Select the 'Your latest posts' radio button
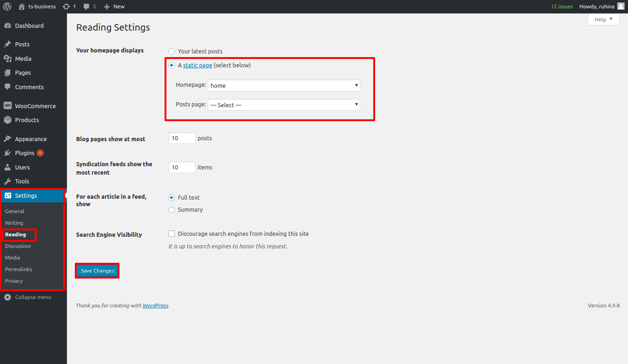 coord(172,52)
